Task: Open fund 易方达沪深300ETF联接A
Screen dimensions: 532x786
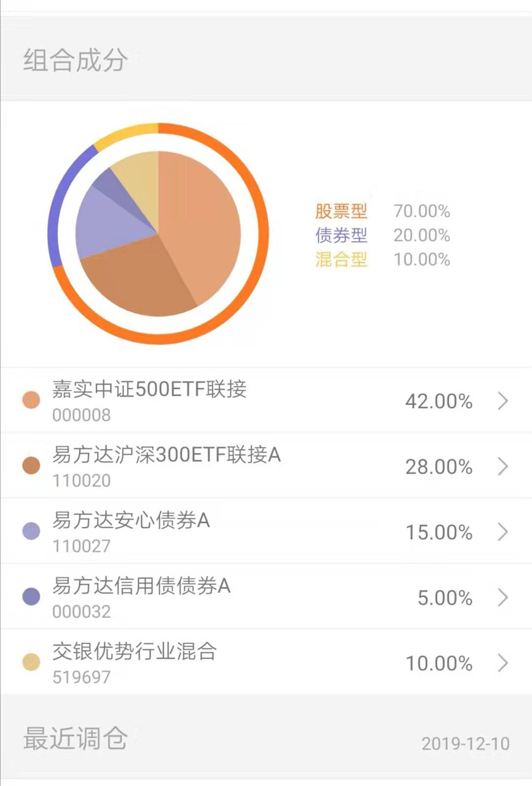Action: [166, 454]
